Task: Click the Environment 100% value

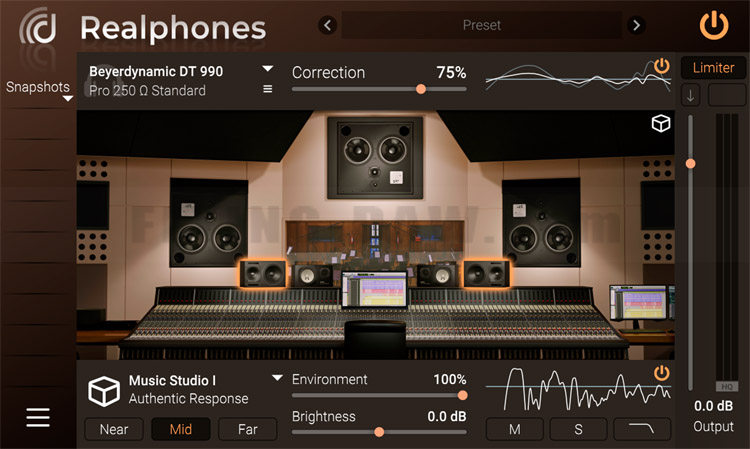Action: click(450, 380)
